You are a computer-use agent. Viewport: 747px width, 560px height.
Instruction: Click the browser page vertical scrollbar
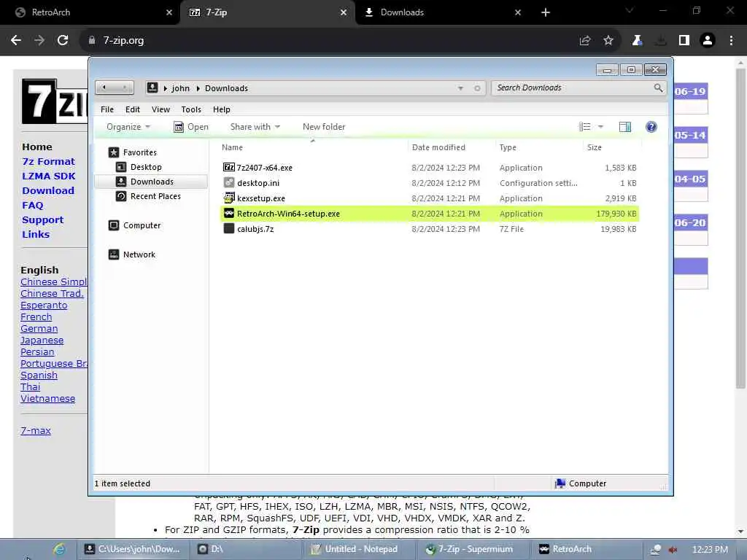(x=740, y=228)
